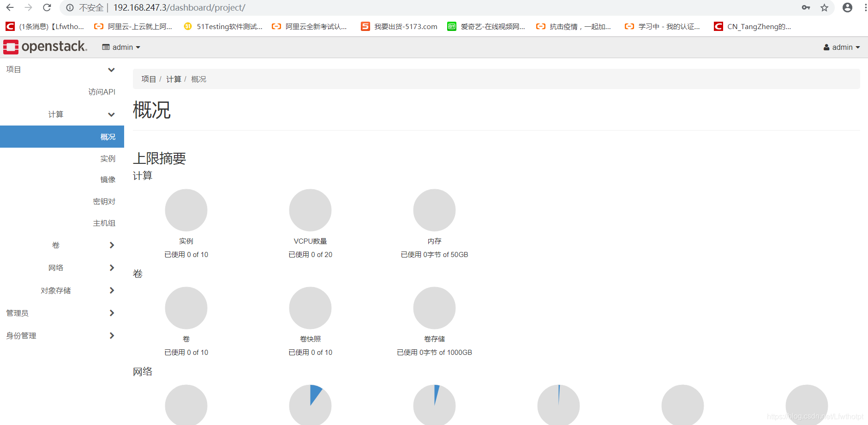Select 概况 in the sidebar

pos(62,137)
